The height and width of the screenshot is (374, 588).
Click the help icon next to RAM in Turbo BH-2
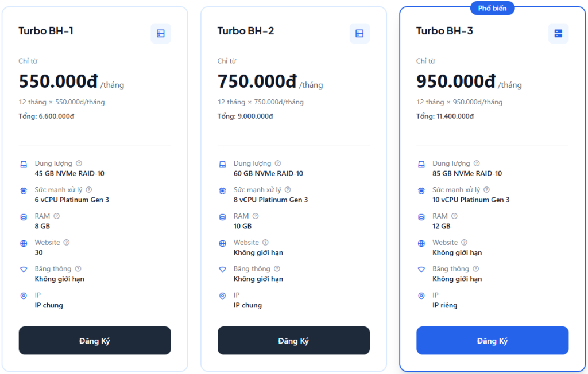(256, 216)
